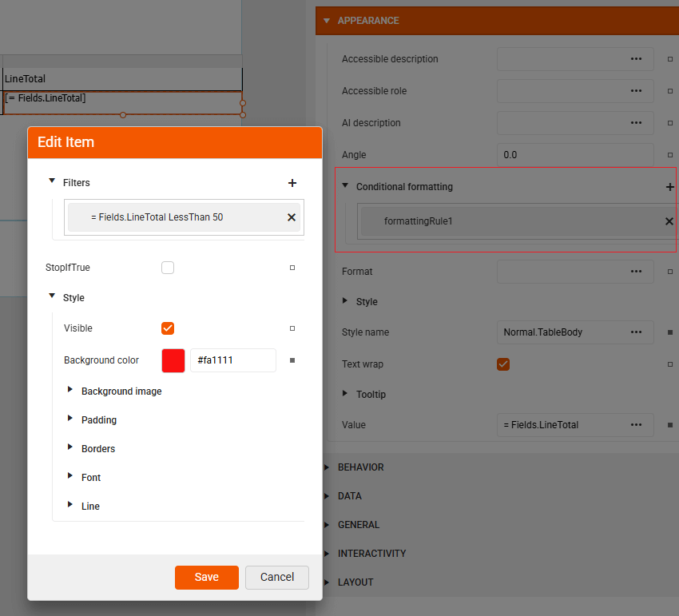
Task: Expand Borders options
Action: [69, 447]
